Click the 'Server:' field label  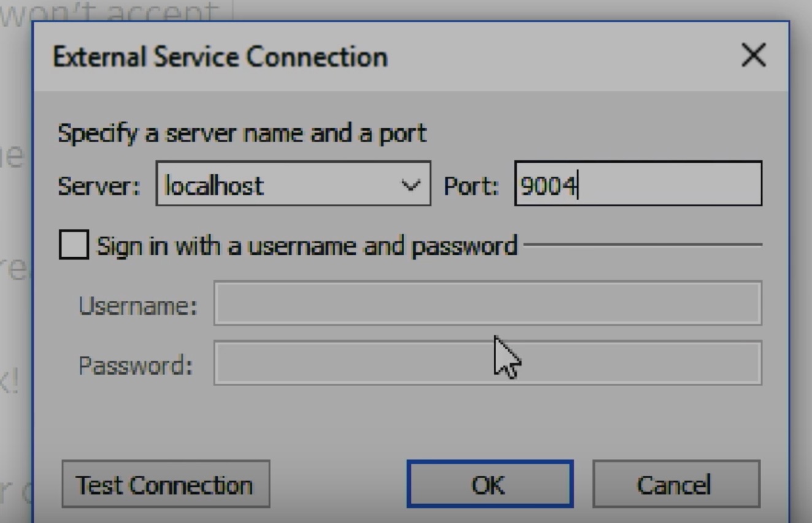click(x=99, y=185)
